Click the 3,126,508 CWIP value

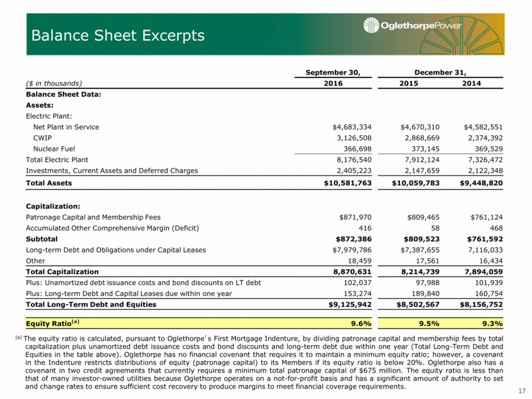pos(354,138)
